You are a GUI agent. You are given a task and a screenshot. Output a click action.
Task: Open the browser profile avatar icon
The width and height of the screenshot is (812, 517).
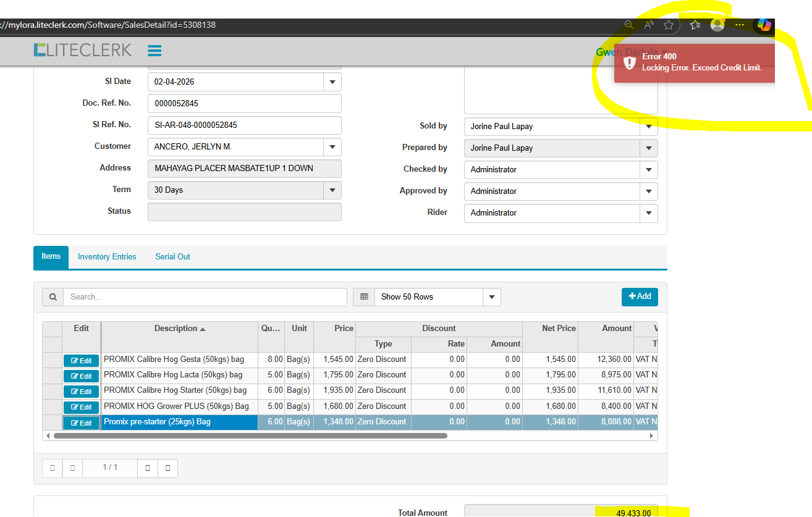coord(717,25)
